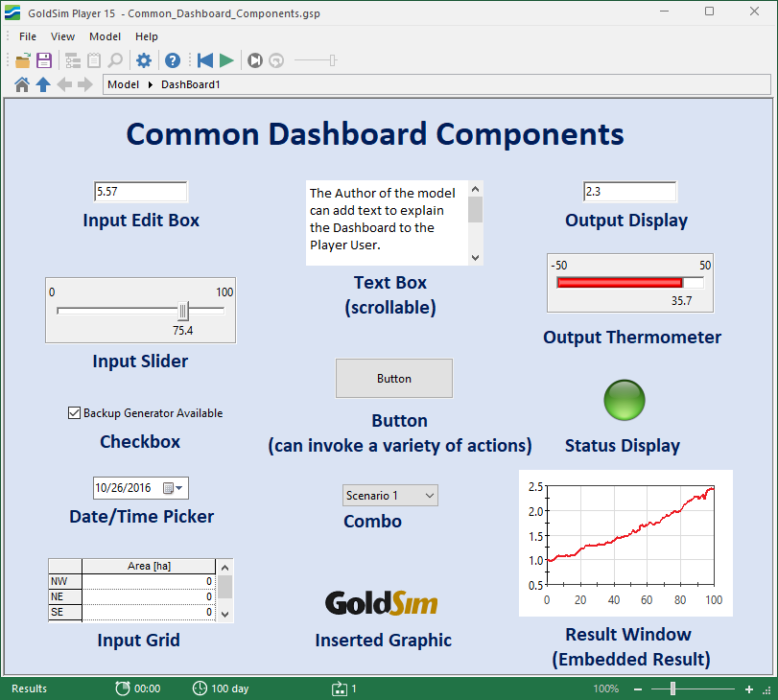Click the SE row header in Input Grid

[x=65, y=612]
